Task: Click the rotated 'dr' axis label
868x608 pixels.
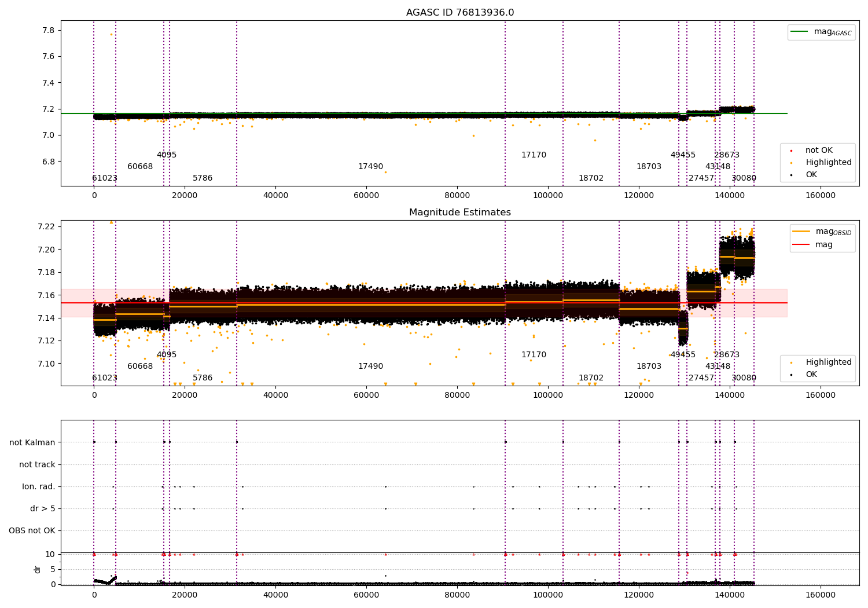Action: coord(38,569)
